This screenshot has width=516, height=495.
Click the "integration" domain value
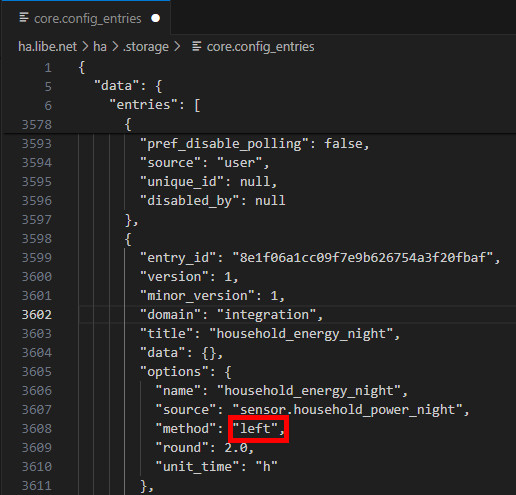pos(267,315)
